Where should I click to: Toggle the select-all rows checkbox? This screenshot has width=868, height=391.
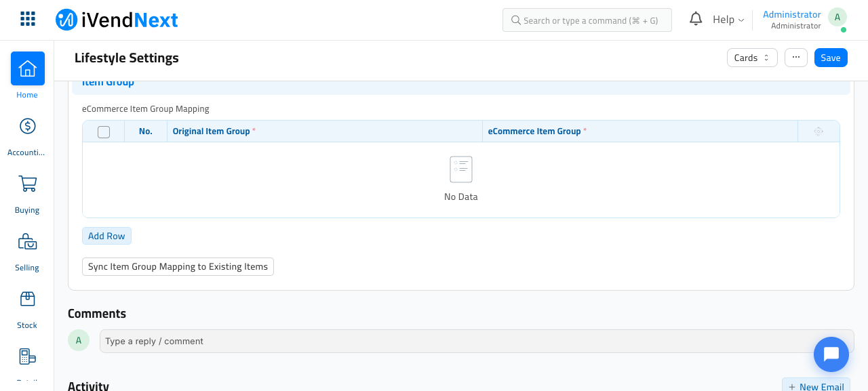pyautogui.click(x=104, y=132)
